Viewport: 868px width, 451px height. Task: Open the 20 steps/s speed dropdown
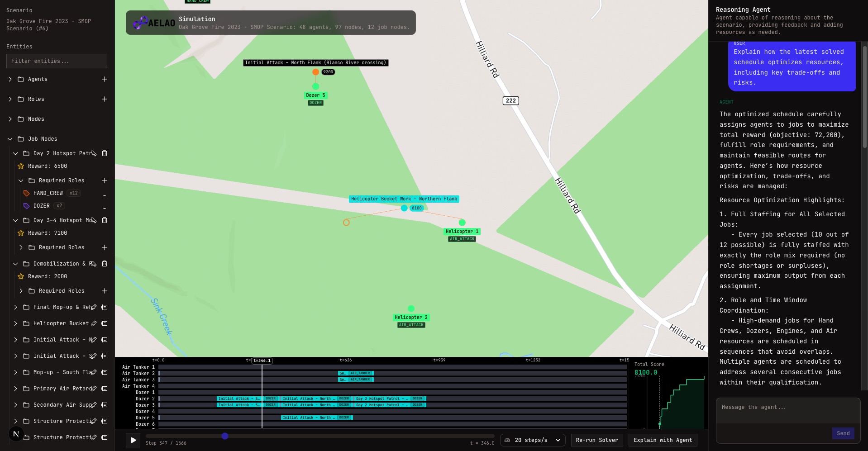533,440
